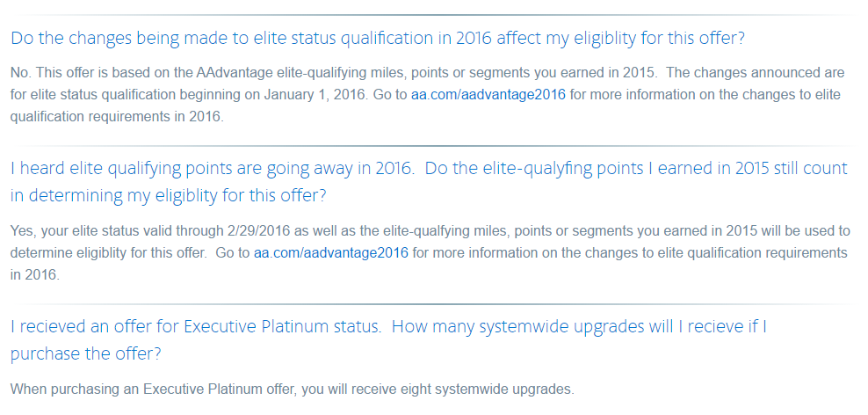Click the trailing 'in 2016.' line of second answer

tap(35, 275)
